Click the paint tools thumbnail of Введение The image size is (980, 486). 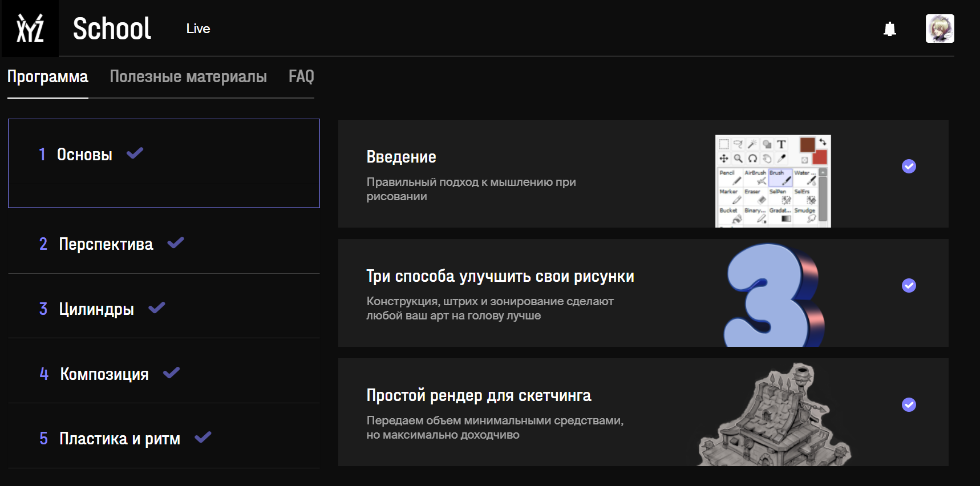(772, 181)
